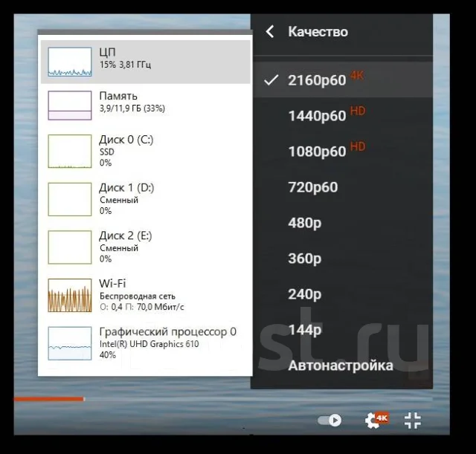Toggle the autoplay switch
This screenshot has height=454, width=476.
329,421
